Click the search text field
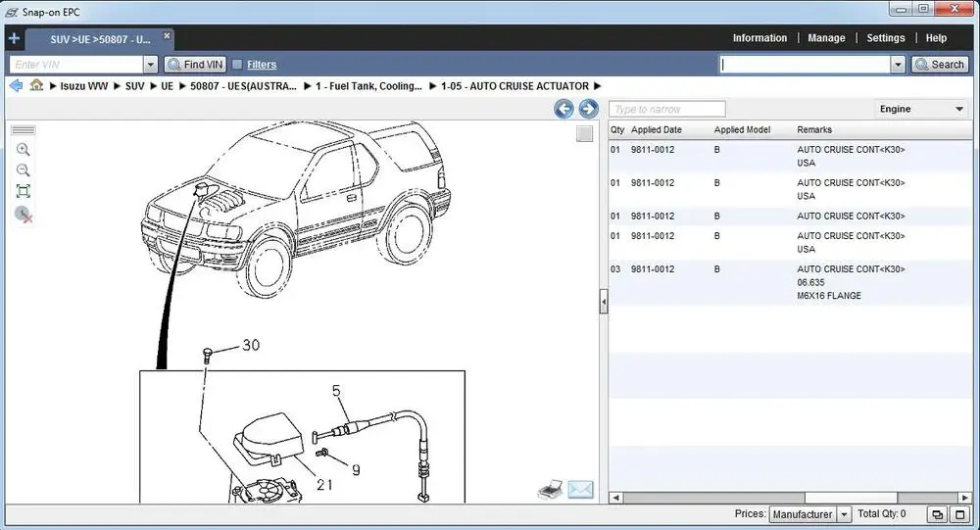 point(805,65)
